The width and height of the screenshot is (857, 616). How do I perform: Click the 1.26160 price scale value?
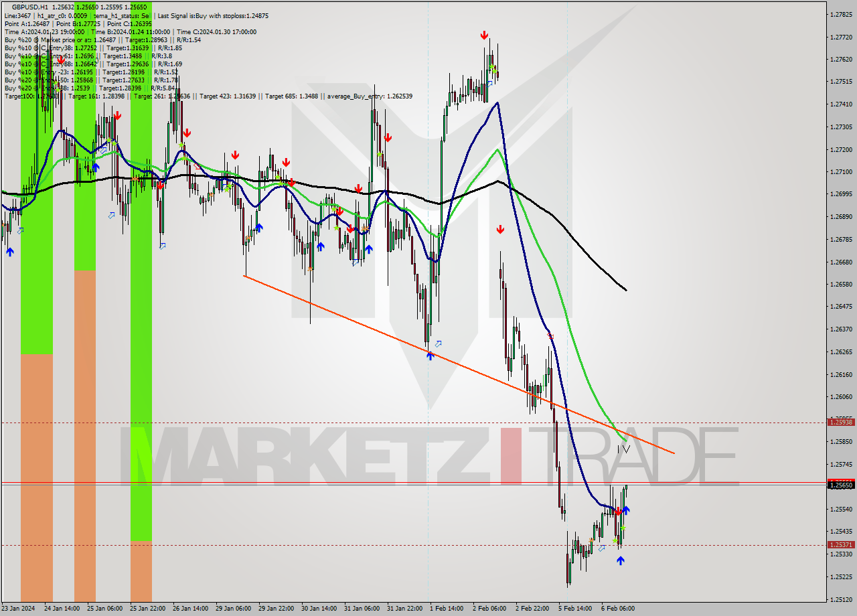tap(842, 374)
